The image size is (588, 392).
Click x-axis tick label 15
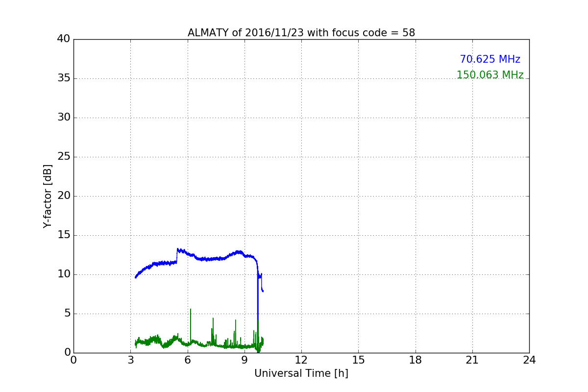tap(358, 360)
